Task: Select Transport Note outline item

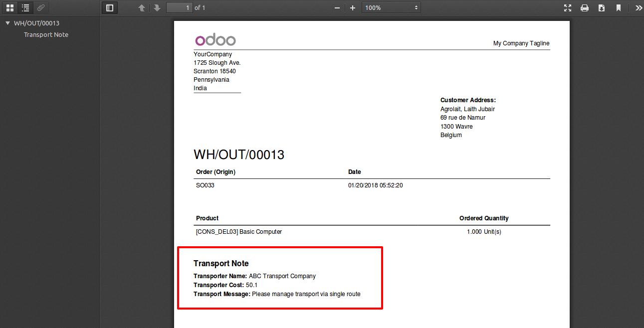Action: pos(46,34)
